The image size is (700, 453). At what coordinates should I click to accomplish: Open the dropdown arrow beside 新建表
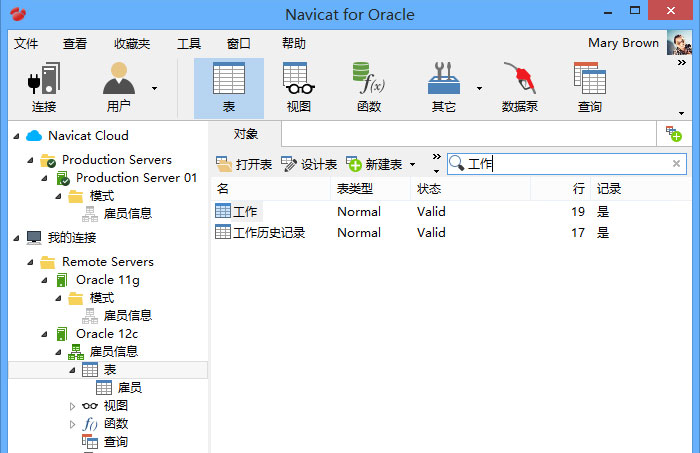tap(412, 165)
